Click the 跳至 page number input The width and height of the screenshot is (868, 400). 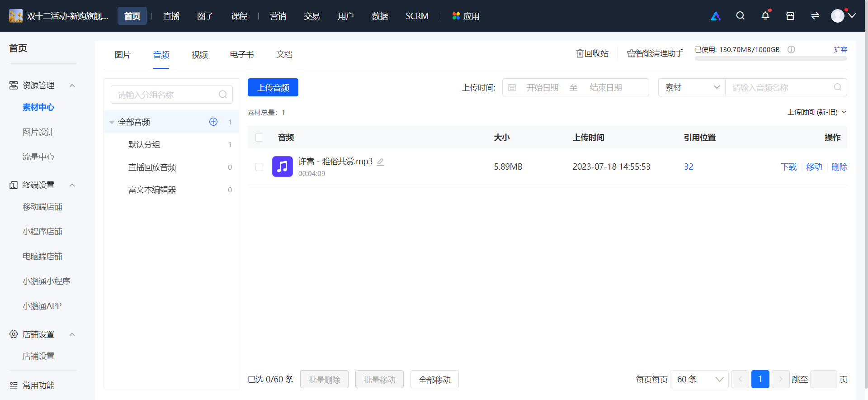tap(824, 379)
